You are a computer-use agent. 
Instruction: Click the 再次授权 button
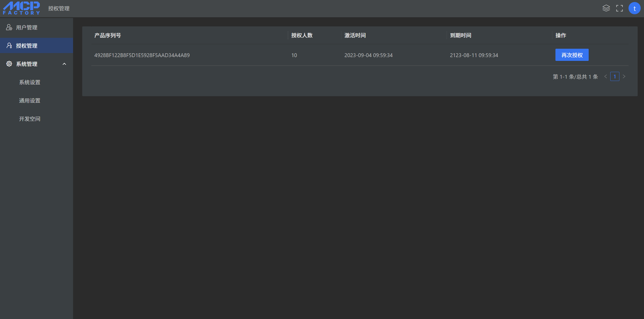(x=572, y=55)
